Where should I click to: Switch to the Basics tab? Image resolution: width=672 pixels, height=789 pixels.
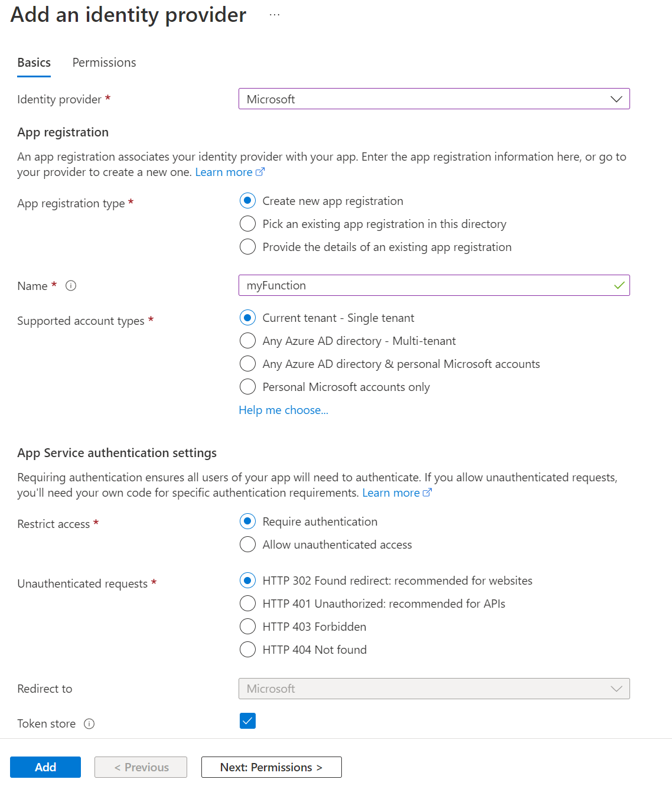[x=34, y=62]
